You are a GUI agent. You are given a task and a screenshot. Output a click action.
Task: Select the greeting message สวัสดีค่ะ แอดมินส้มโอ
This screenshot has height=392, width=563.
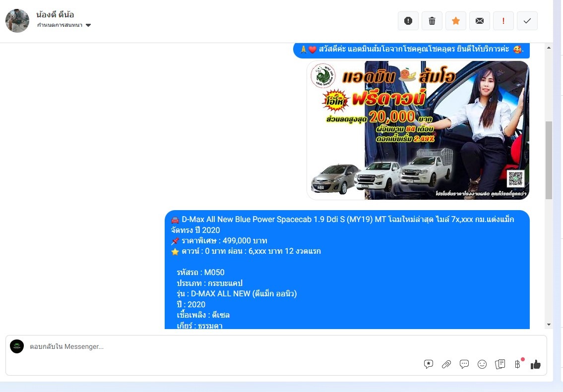(x=412, y=50)
